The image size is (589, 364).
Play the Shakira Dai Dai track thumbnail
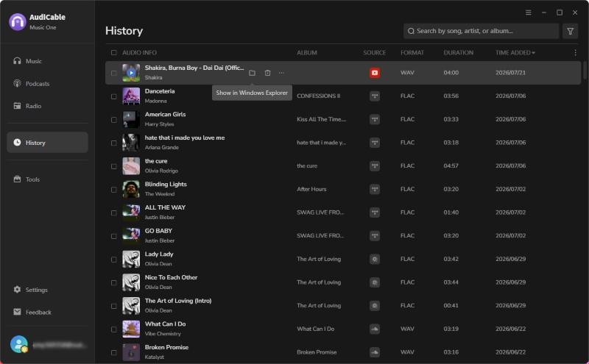point(131,73)
